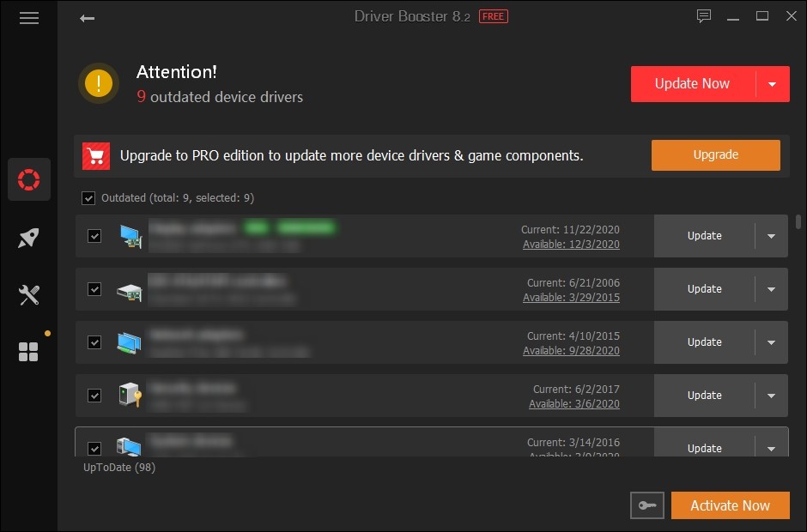Click the Attention! heading
The image size is (807, 532).
pyautogui.click(x=177, y=72)
